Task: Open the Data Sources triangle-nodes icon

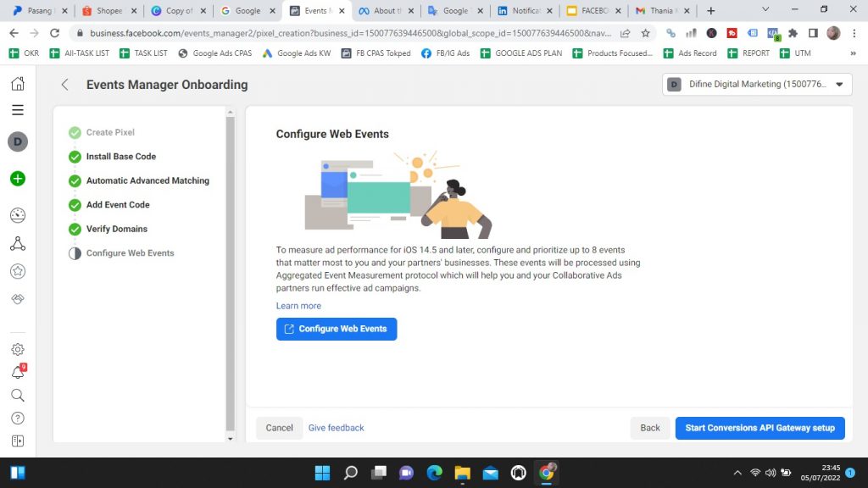Action: (x=17, y=244)
